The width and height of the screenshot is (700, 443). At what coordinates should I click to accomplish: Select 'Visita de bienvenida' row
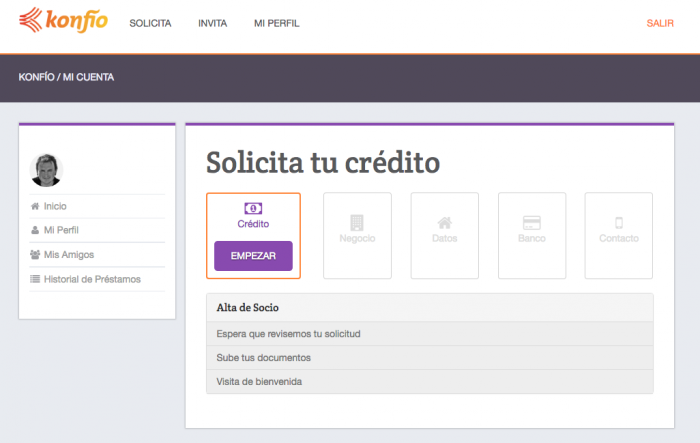[430, 381]
